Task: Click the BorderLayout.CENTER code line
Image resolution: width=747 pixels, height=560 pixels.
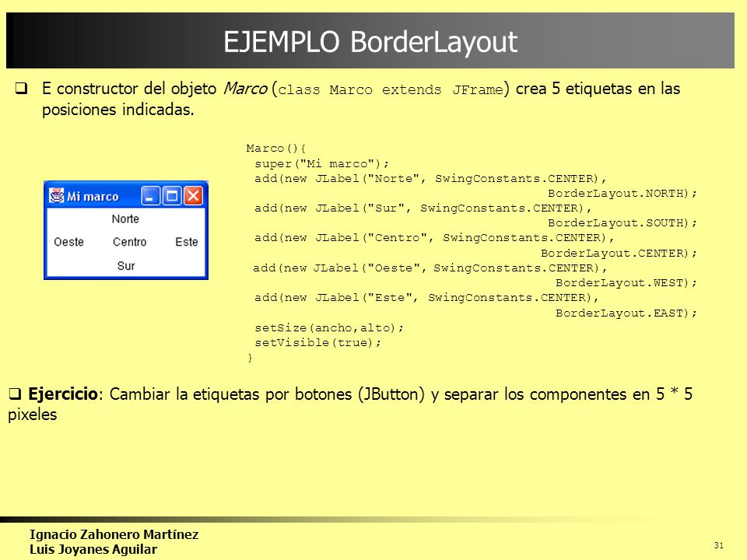Action: tap(619, 253)
